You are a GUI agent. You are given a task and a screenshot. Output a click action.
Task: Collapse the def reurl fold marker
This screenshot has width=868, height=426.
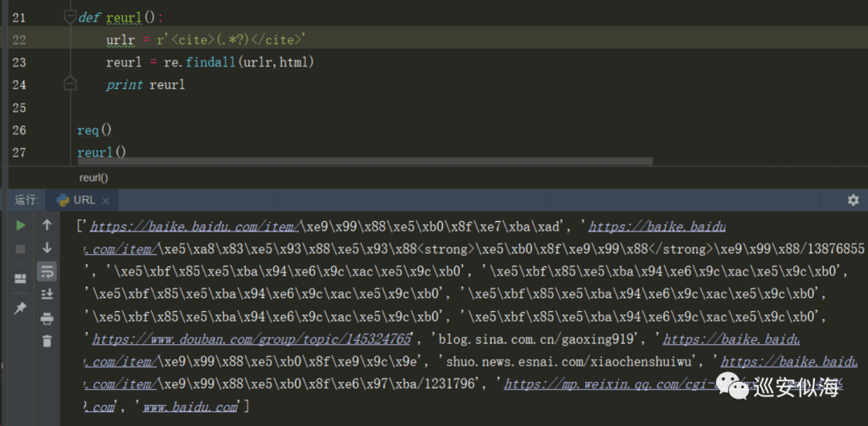pos(70,18)
